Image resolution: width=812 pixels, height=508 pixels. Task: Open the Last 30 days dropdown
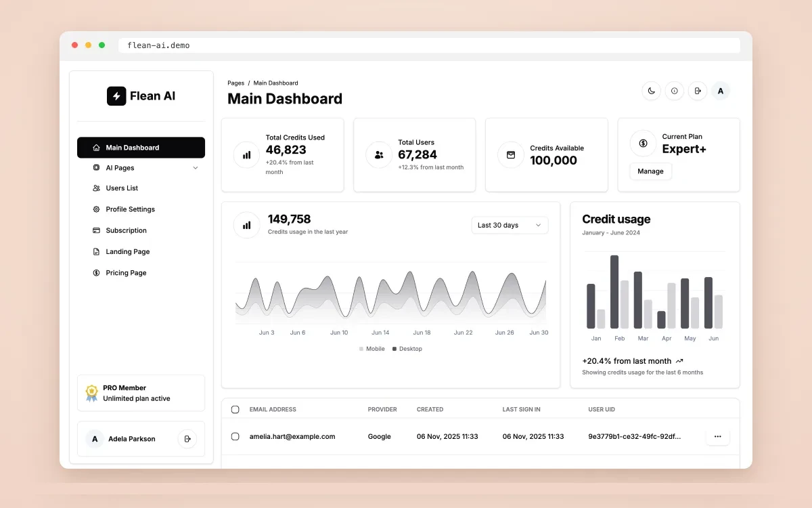click(x=510, y=226)
